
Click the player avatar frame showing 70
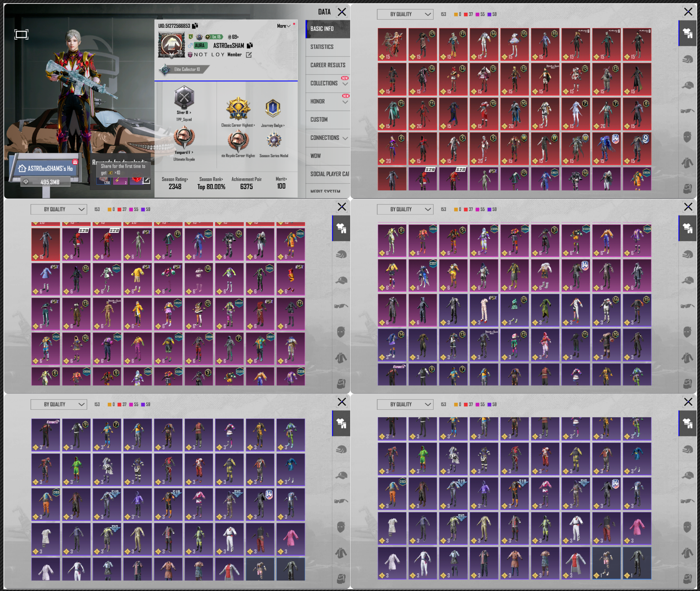[171, 45]
